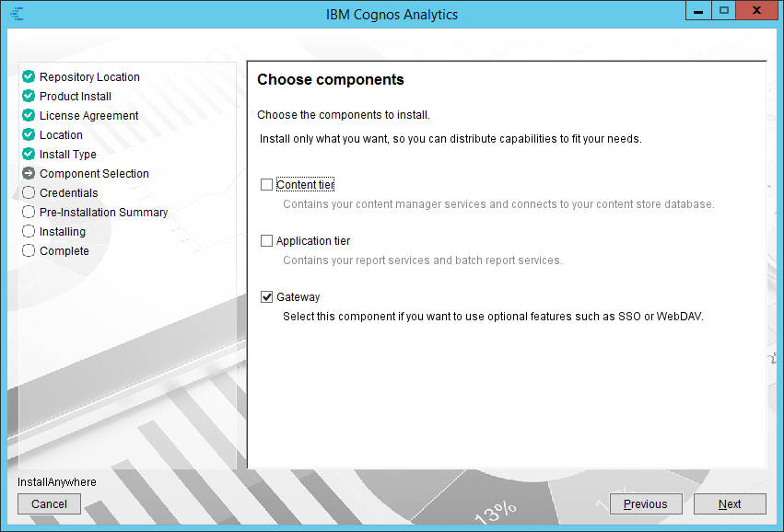The width and height of the screenshot is (784, 532).
Task: Click 'Install only what you want' sentence
Action: point(451,139)
